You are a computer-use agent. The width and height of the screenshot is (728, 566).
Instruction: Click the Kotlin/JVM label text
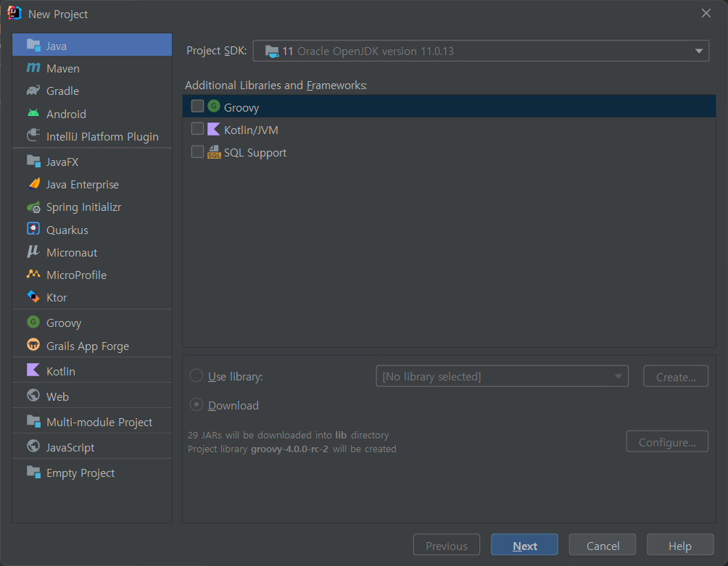click(251, 130)
